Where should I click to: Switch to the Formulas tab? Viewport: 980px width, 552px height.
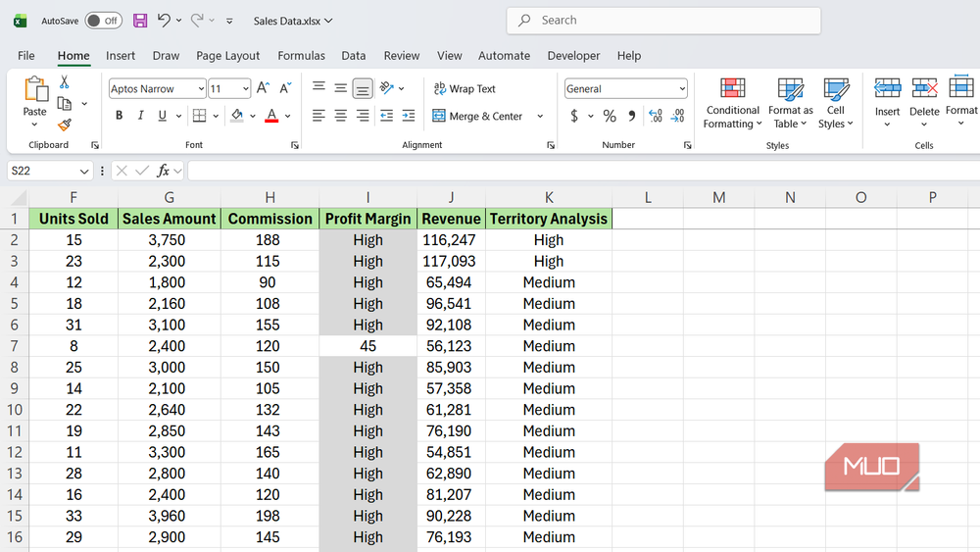(x=301, y=56)
